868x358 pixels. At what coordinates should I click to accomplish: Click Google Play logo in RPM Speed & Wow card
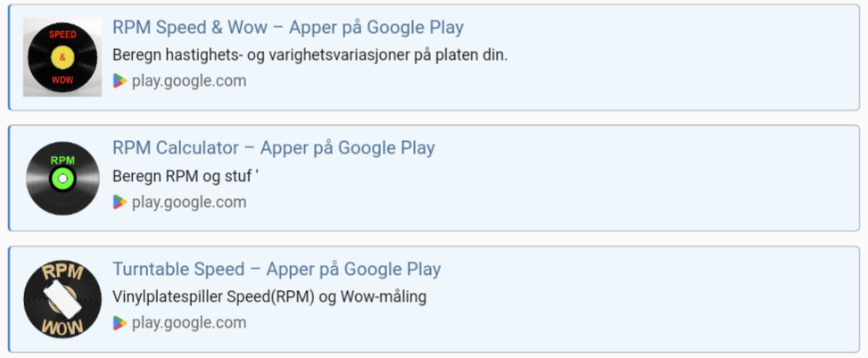point(120,81)
